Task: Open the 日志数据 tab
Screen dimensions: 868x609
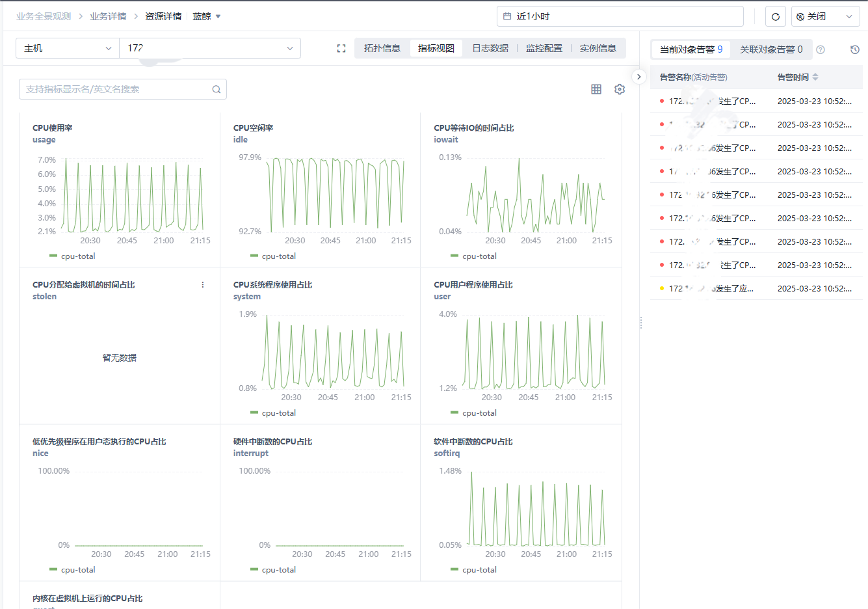Action: (490, 48)
